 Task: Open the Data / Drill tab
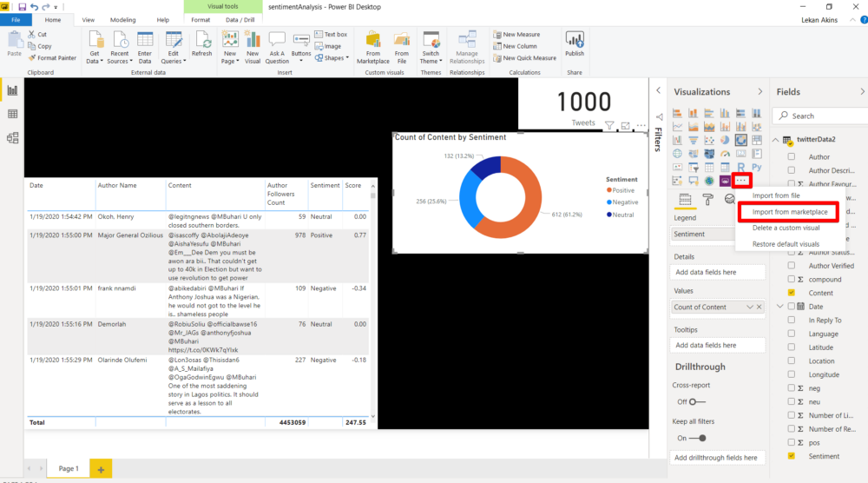pos(240,20)
